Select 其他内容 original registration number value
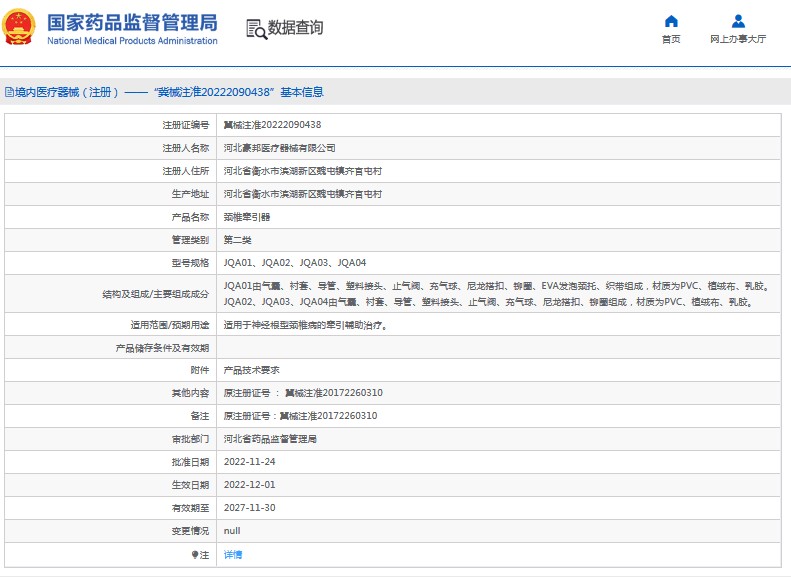 click(303, 393)
